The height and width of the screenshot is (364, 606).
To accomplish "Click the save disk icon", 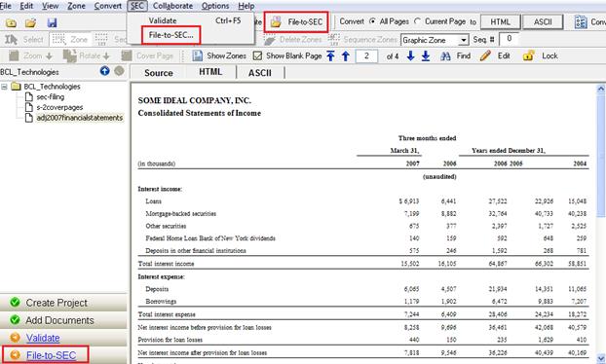I will click(53, 23).
